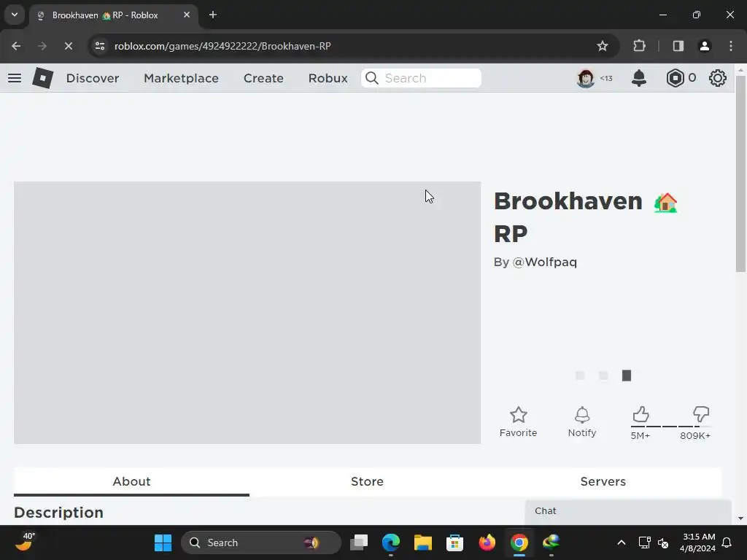The height and width of the screenshot is (560, 747).
Task: Bookmark this page with the star icon
Action: tap(602, 46)
